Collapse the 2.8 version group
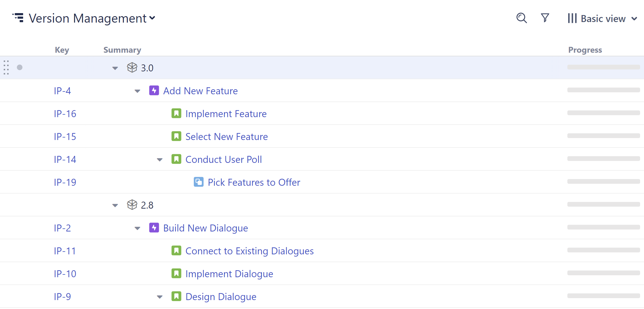Viewport: 644px width, 309px height. [x=115, y=206]
